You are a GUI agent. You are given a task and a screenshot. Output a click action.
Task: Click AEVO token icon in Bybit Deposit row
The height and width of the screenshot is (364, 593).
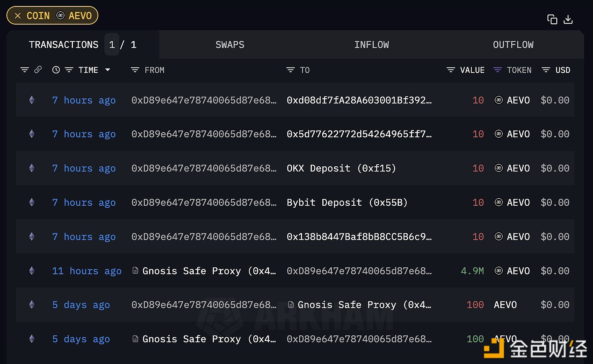[499, 202]
